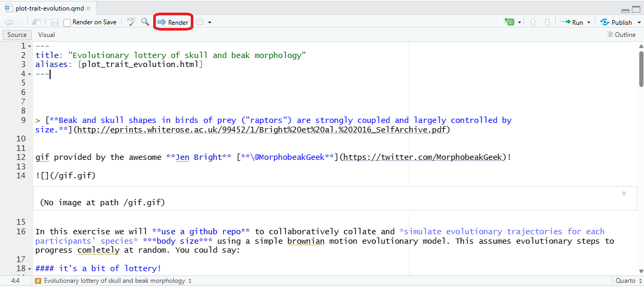Viewport: 644px width, 287px height.
Task: Run spell check on document
Action: tap(131, 22)
